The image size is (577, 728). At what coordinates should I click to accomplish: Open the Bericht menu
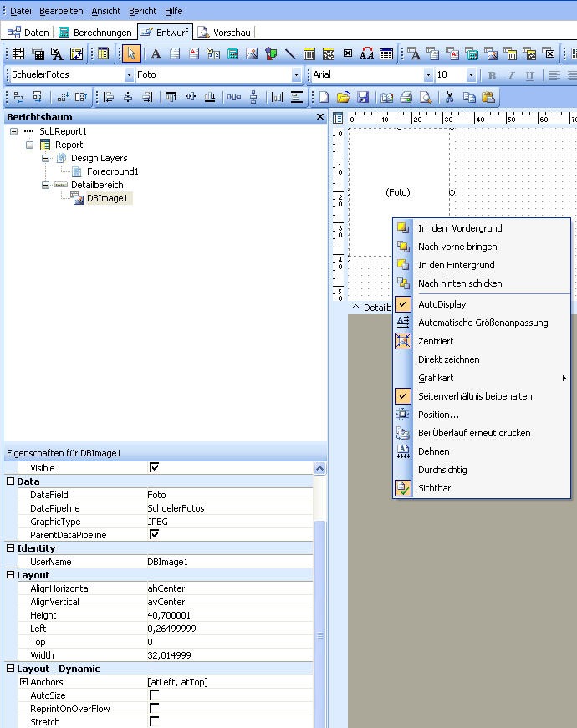(143, 11)
